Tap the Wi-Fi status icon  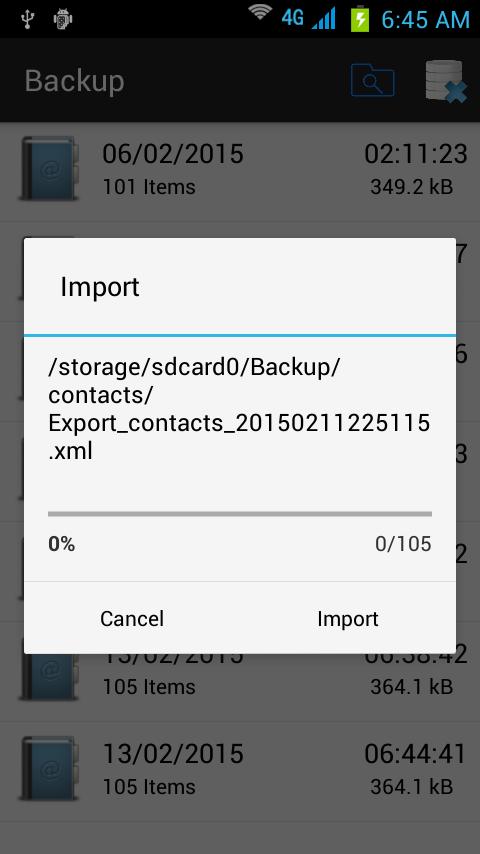260,14
